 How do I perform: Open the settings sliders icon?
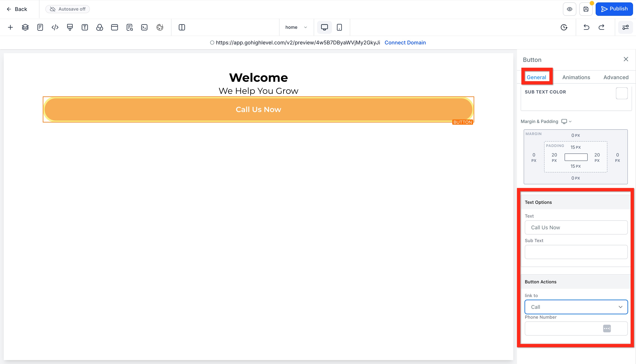pos(625,27)
